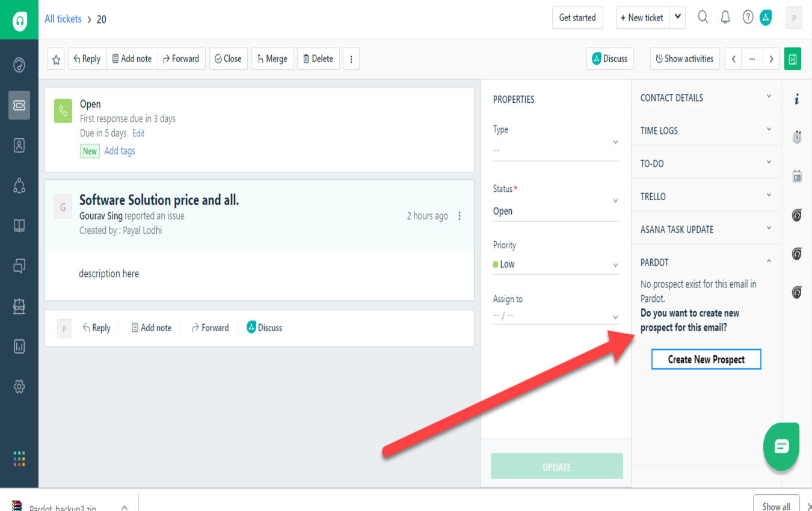
Task: Open the Dashboard from the sidebar
Action: 19,64
